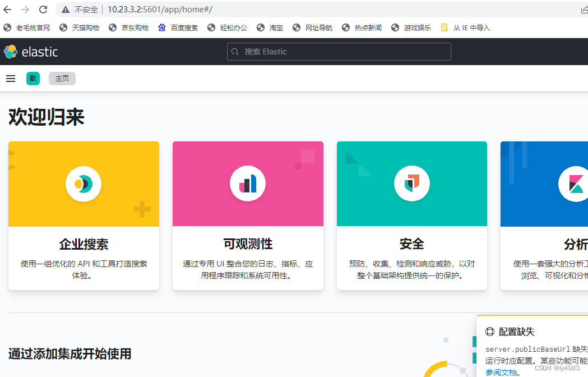The image size is (588, 377).
Task: Click the 安全 shield icon
Action: (411, 183)
